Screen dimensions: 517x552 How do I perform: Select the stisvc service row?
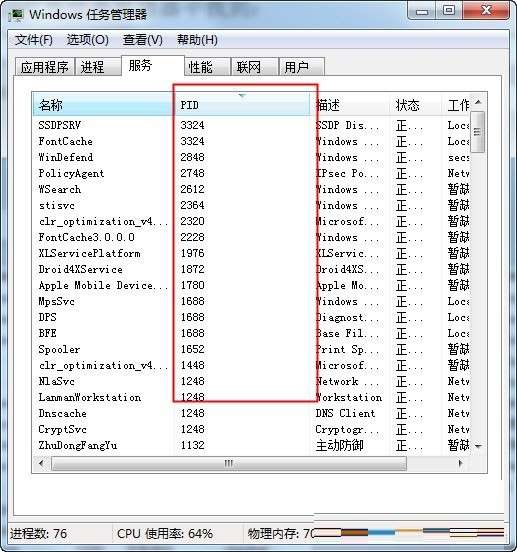252,206
